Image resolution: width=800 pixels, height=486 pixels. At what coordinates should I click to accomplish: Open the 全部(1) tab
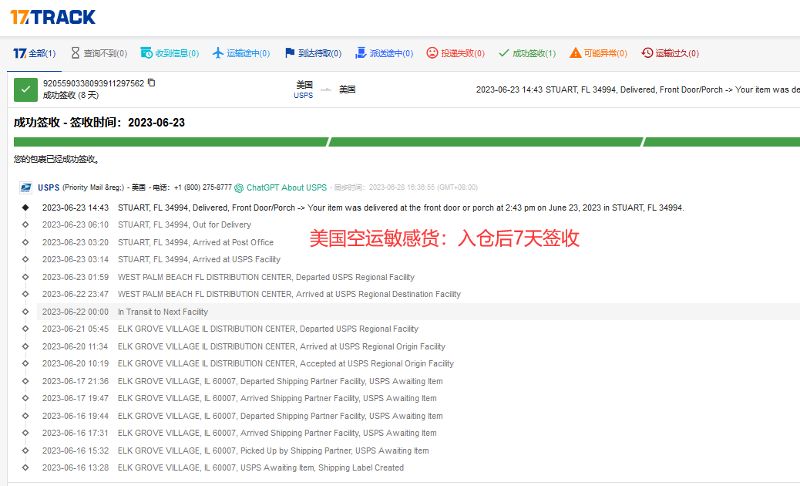(x=34, y=53)
